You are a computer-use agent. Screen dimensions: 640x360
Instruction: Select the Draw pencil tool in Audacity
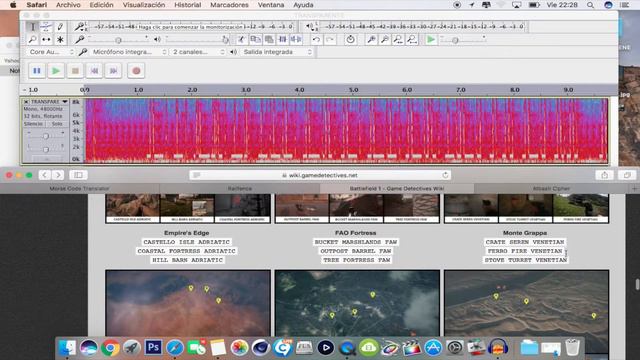[60, 27]
